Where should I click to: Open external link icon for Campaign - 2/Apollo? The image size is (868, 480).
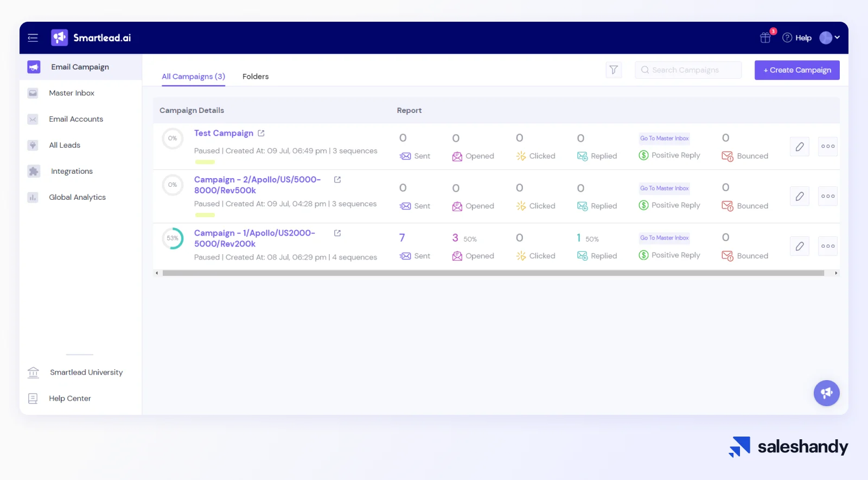tap(337, 180)
